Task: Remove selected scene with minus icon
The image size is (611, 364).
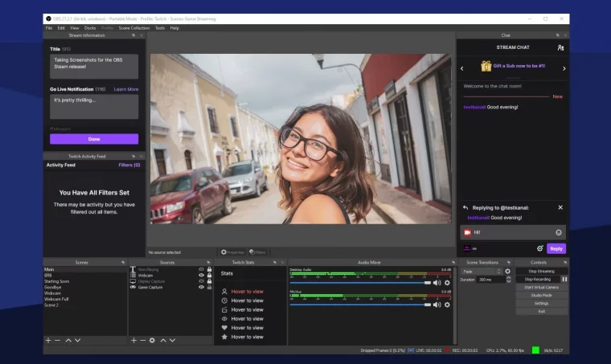Action: click(57, 340)
